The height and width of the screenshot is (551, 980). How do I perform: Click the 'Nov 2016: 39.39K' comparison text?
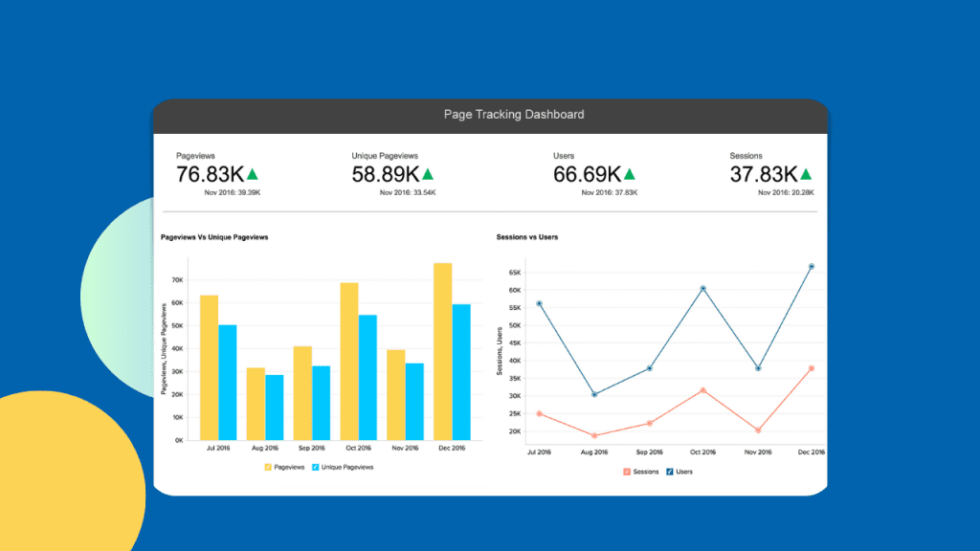(x=232, y=192)
